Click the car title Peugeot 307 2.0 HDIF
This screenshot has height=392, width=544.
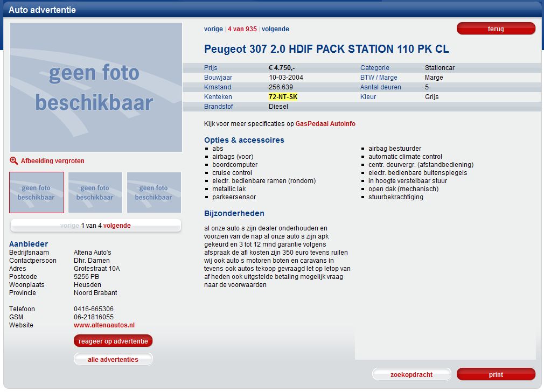point(326,49)
